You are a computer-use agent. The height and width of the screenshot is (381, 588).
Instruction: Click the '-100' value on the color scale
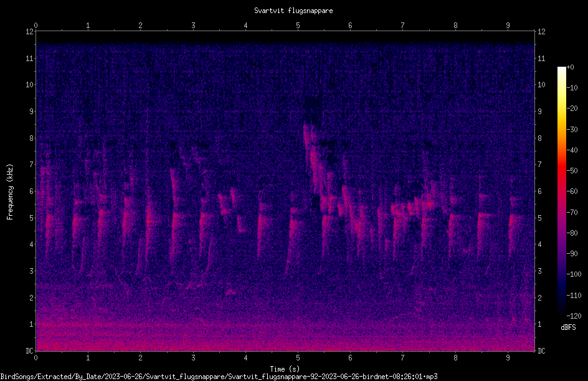click(574, 274)
